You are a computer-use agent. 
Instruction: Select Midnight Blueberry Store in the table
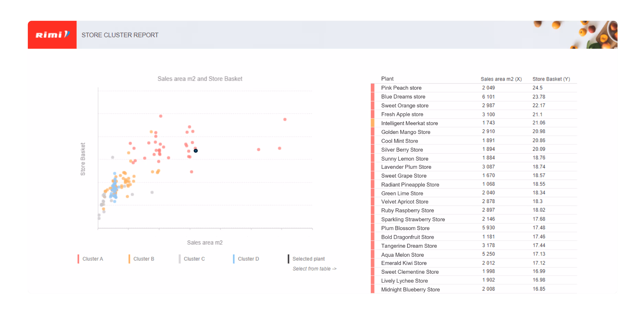click(x=410, y=289)
